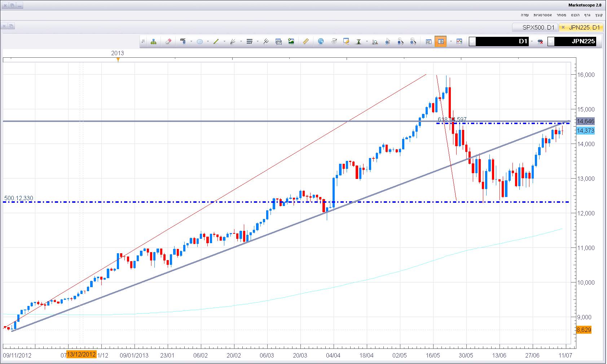
Task: Click the window with key icon
Action: [x=346, y=41]
